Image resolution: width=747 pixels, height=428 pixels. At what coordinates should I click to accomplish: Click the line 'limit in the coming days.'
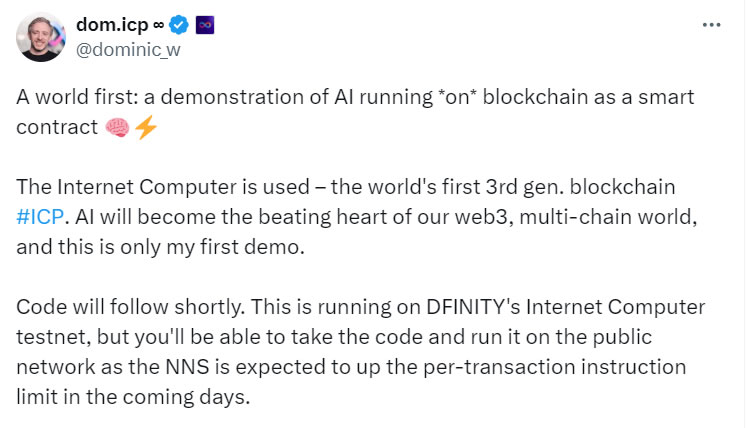click(133, 397)
